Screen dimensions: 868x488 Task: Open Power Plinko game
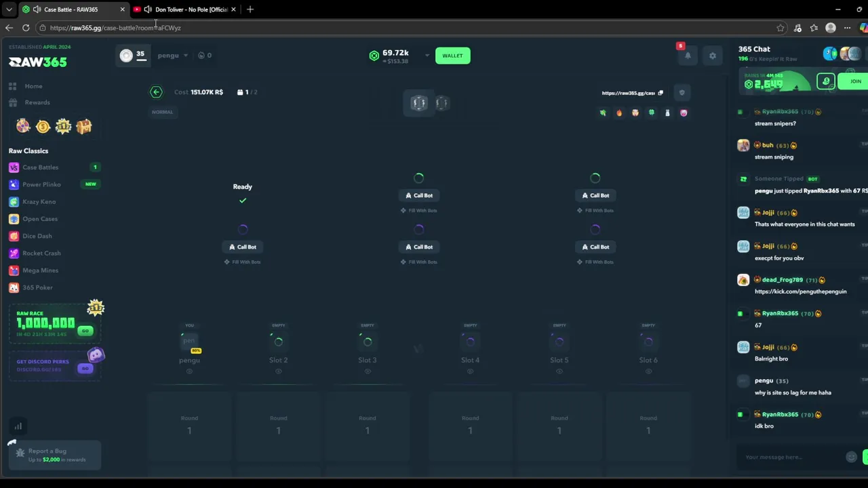41,184
